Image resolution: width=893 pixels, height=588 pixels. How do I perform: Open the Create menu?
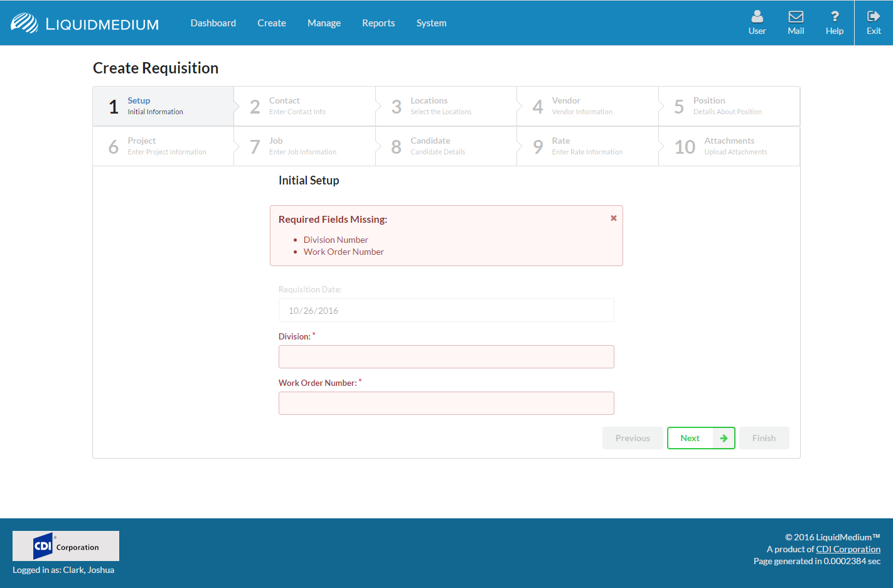tap(272, 23)
